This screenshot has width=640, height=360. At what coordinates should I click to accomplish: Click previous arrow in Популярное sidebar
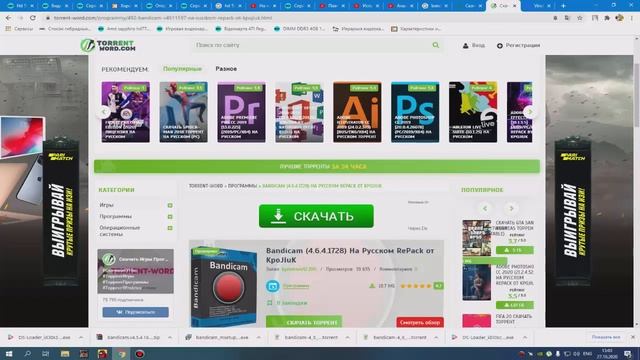coord(485,209)
